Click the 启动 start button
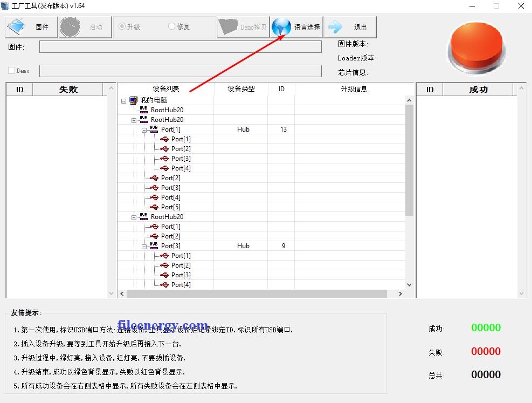 pyautogui.click(x=85, y=27)
